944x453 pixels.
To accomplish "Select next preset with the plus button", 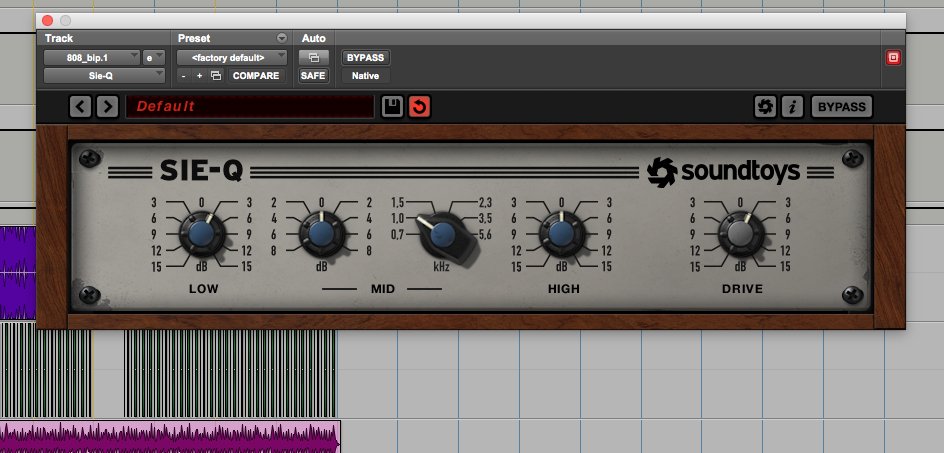I will 199,76.
